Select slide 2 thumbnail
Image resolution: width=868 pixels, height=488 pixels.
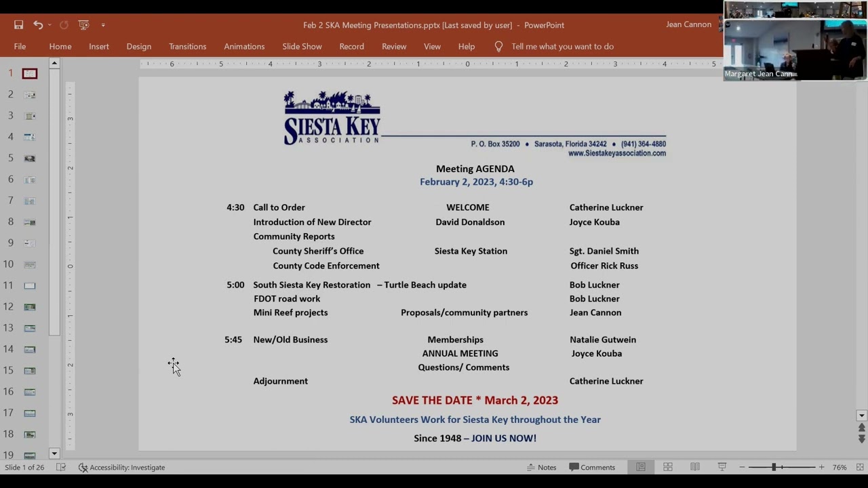coord(30,95)
